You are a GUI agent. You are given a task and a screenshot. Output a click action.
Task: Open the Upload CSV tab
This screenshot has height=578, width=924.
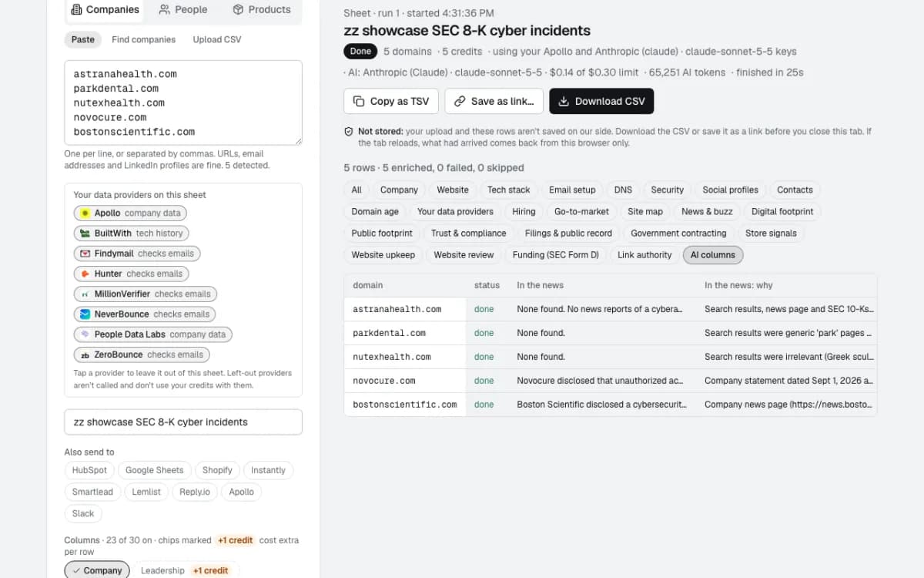pos(217,39)
